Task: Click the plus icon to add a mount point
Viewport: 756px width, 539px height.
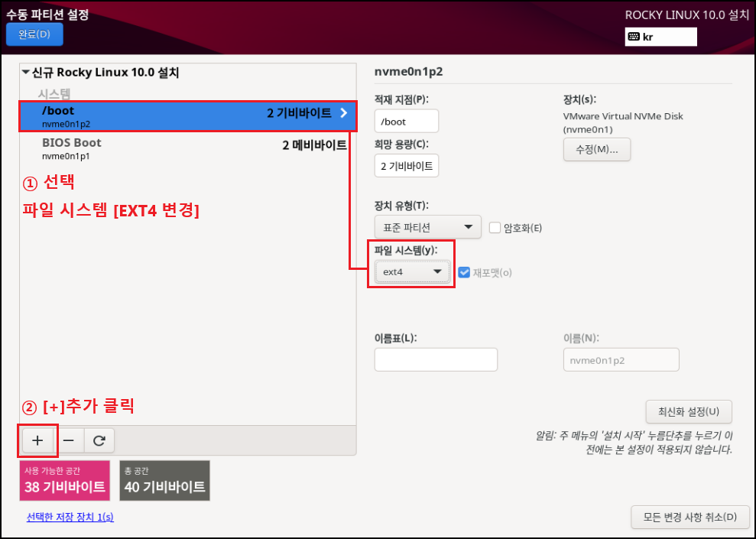Action: (x=37, y=440)
